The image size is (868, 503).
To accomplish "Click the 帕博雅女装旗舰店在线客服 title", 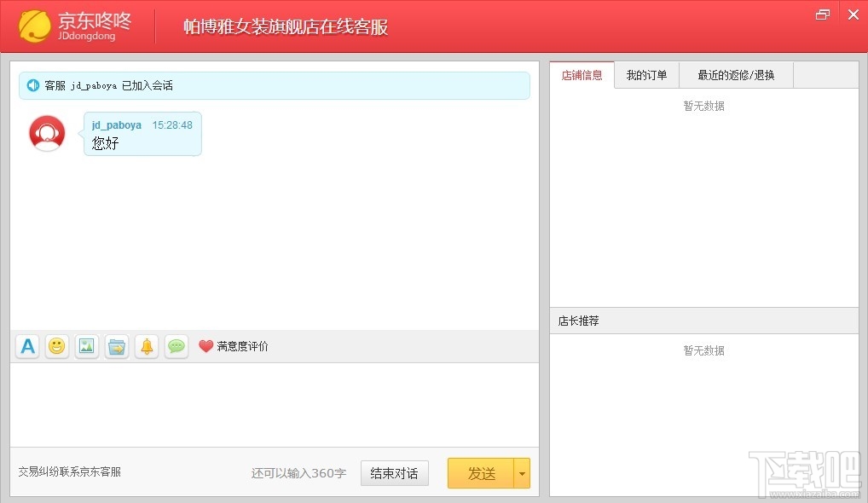I will [286, 26].
